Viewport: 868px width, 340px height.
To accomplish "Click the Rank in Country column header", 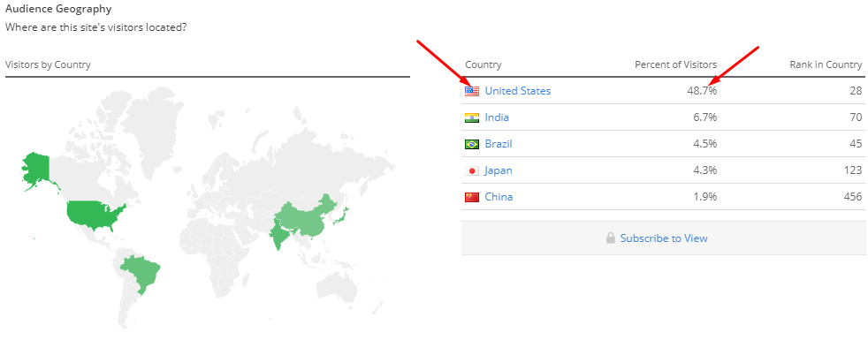I will pyautogui.click(x=826, y=64).
